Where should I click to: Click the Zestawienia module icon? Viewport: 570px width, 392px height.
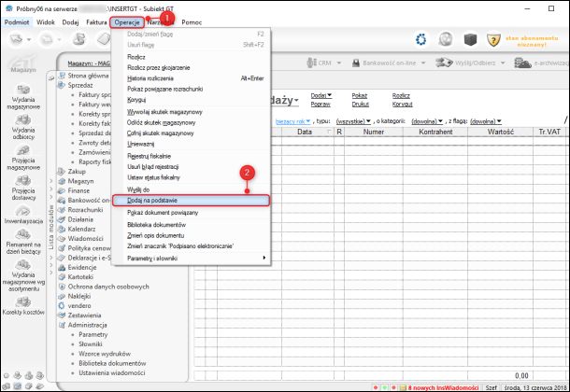tap(62, 315)
